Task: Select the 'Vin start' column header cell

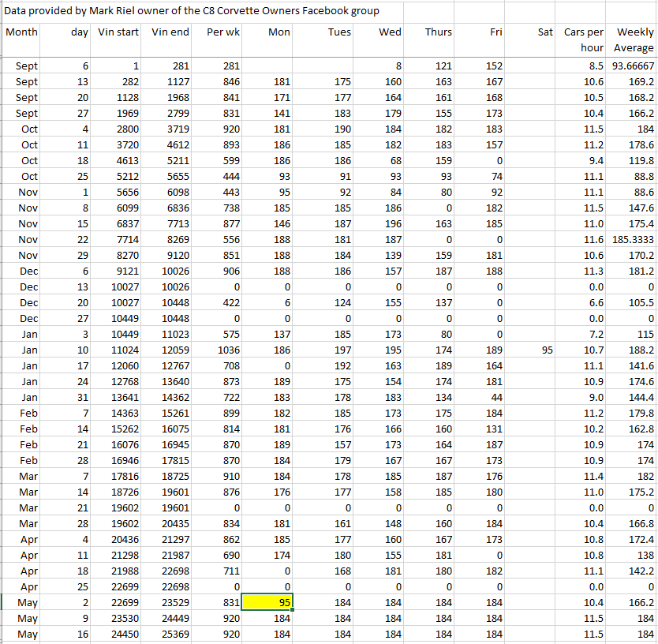Action: coord(118,32)
